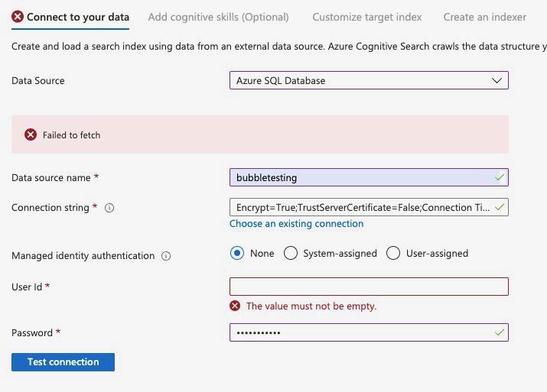Click the Connection string input field

point(369,207)
